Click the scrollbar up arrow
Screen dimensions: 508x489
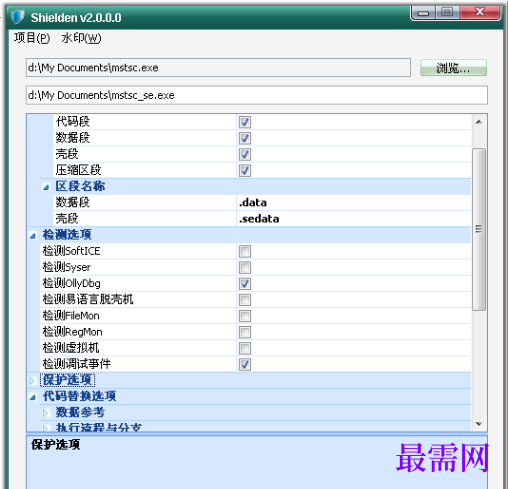pyautogui.click(x=479, y=122)
